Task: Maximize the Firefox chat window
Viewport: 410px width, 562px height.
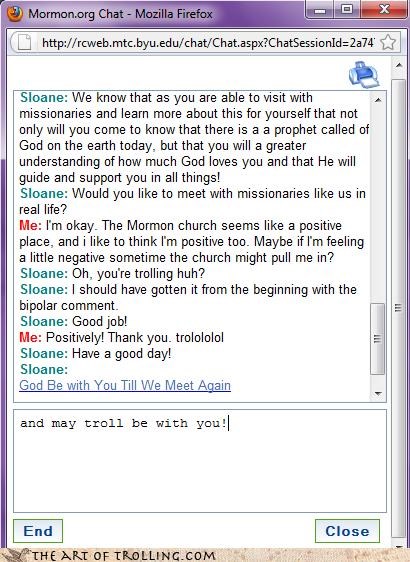Action: [347, 9]
